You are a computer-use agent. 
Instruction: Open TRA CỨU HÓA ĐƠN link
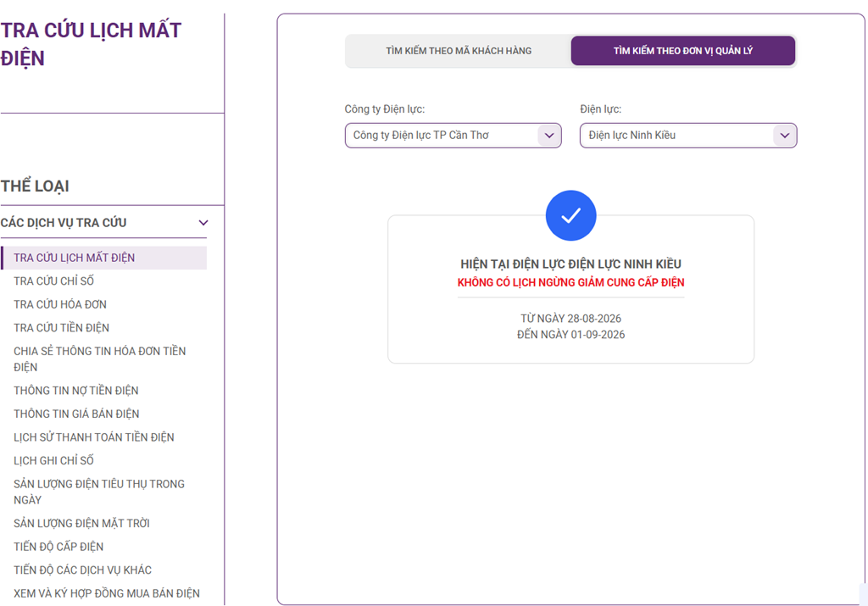(60, 304)
